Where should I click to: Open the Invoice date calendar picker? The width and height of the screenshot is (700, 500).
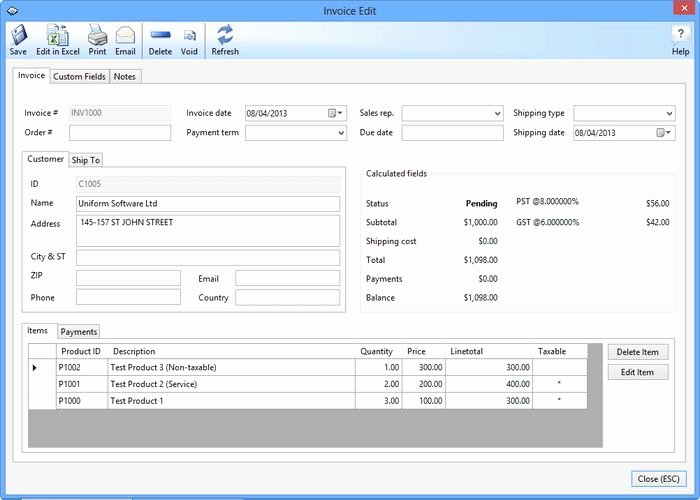point(335,113)
